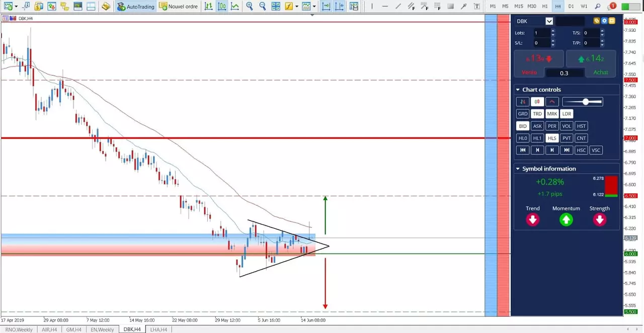
Task: Jump to chart end with skip-forward button
Action: [x=567, y=150]
